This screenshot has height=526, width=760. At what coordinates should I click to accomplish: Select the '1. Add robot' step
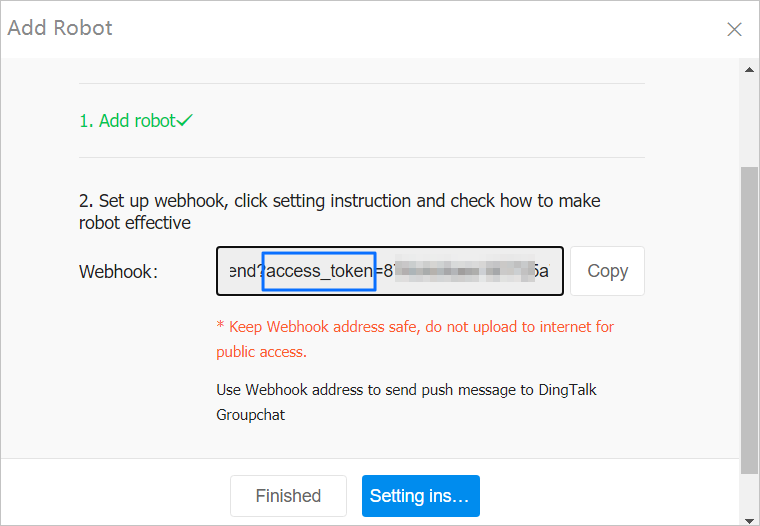point(127,120)
